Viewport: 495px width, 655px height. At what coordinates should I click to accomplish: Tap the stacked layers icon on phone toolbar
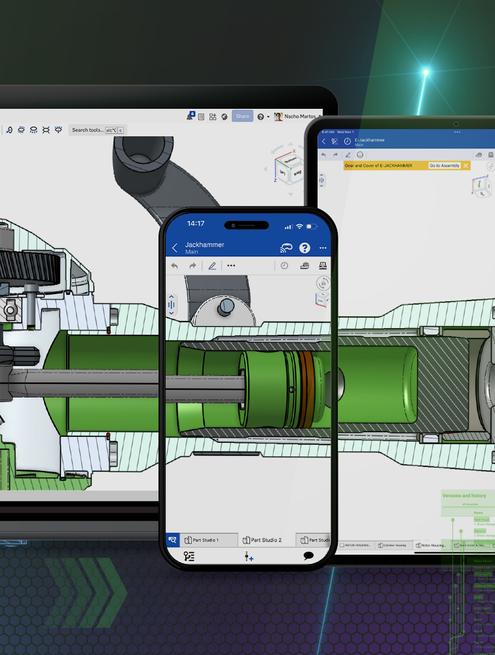tap(305, 266)
